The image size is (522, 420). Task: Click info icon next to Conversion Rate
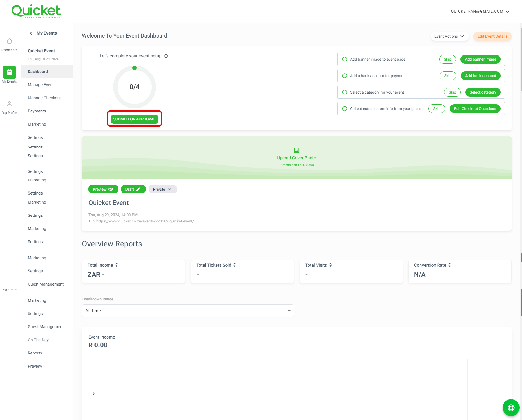450,265
